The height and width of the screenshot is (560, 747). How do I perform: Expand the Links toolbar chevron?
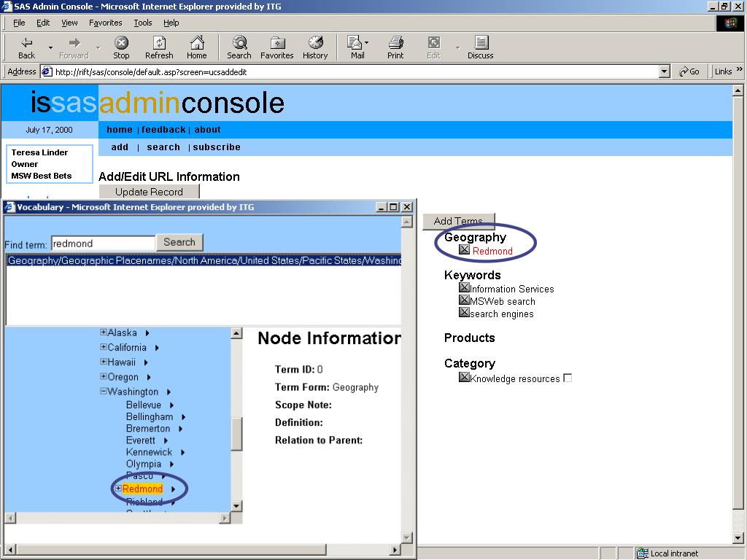point(740,69)
